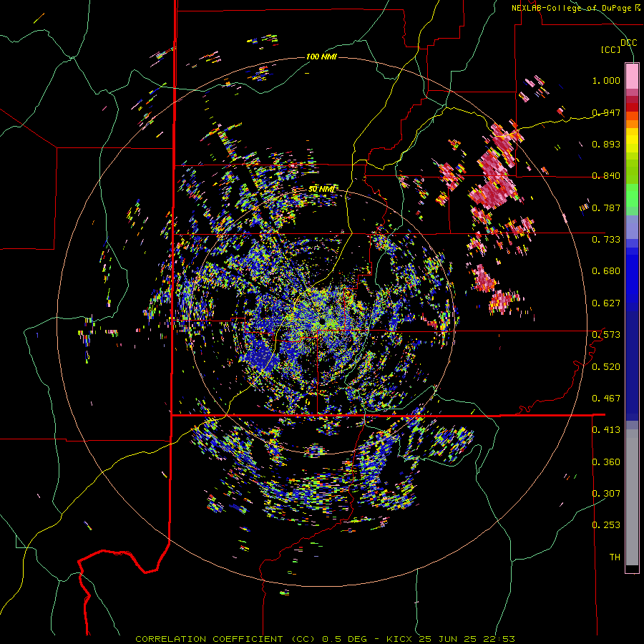Screen dimensions: 644x644
Task: Select the 0.467 scale value
Action: pyautogui.click(x=606, y=399)
